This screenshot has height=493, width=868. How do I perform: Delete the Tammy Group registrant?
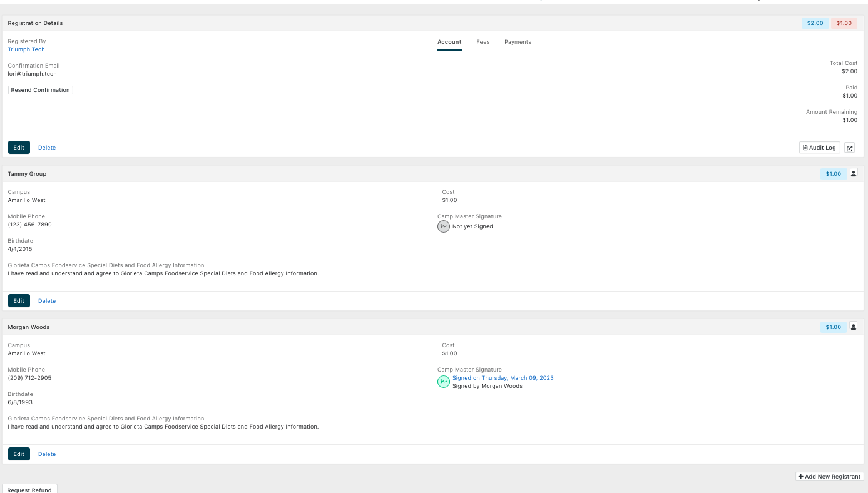click(47, 301)
